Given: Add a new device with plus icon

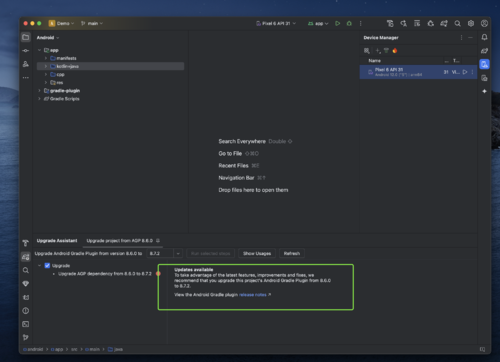Looking at the screenshot, I should pyautogui.click(x=378, y=51).
